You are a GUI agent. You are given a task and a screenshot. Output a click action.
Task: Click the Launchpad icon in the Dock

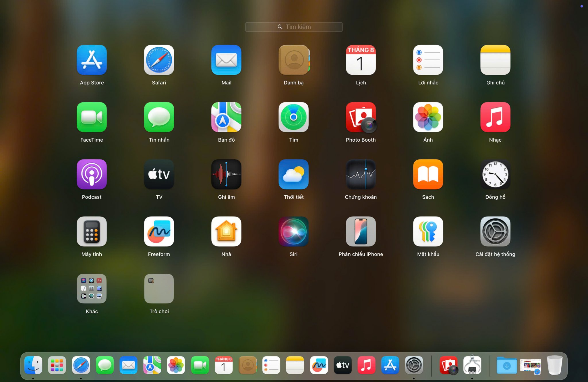pos(57,365)
